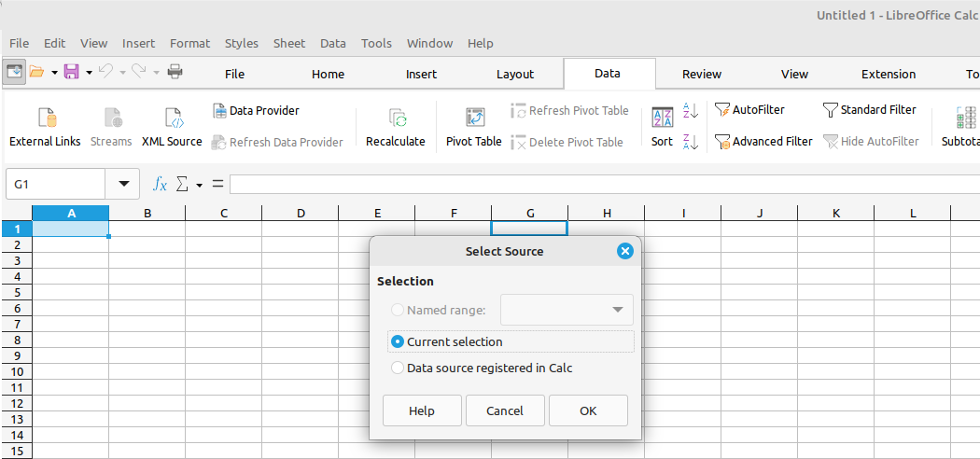This screenshot has height=459, width=980.
Task: Cancel the Select Source dialog
Action: (x=505, y=410)
